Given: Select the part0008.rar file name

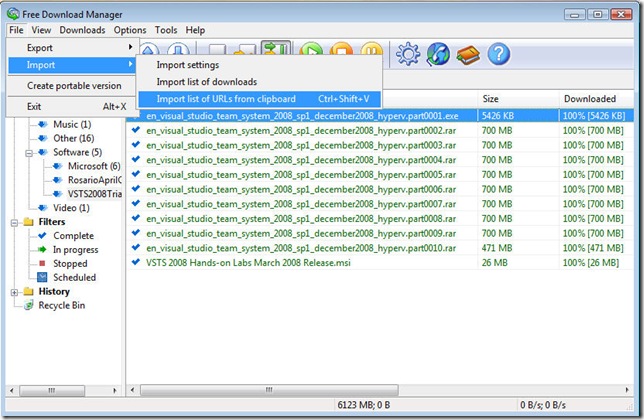Looking at the screenshot, I should (x=301, y=219).
